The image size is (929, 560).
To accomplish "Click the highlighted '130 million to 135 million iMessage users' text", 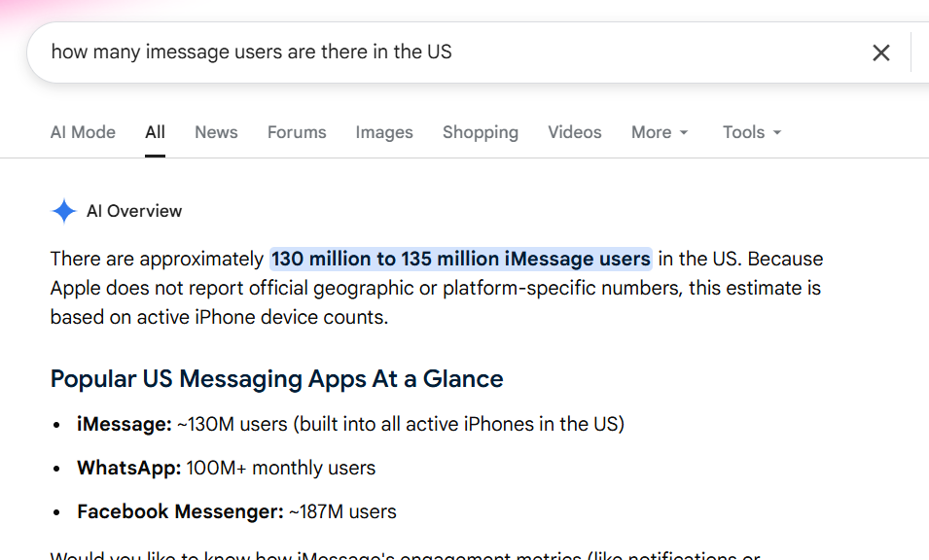I will 461,260.
